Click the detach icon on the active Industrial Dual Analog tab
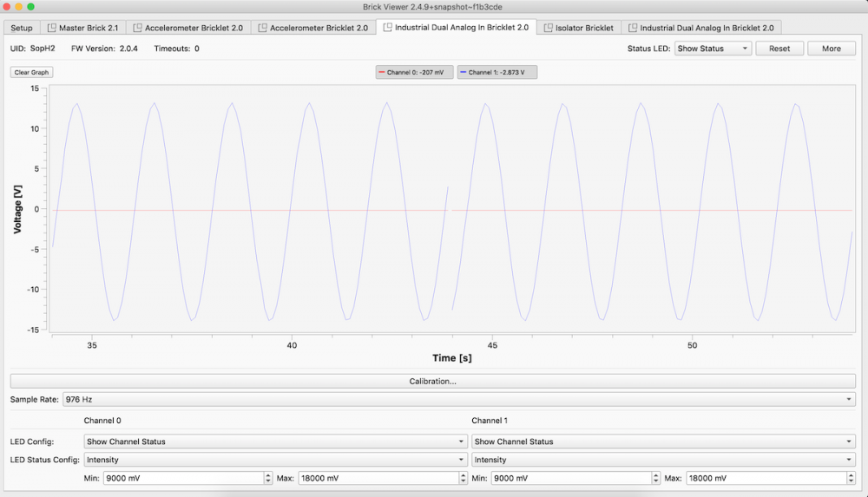Viewport: 868px width, 497px height. tap(387, 28)
